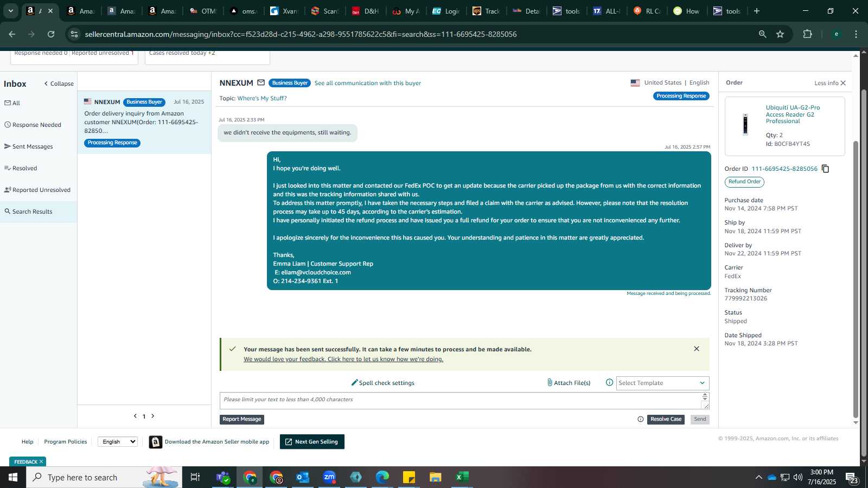Switch to the ALL-I browser tab
Viewport: 868px width, 488px height.
pos(607,11)
